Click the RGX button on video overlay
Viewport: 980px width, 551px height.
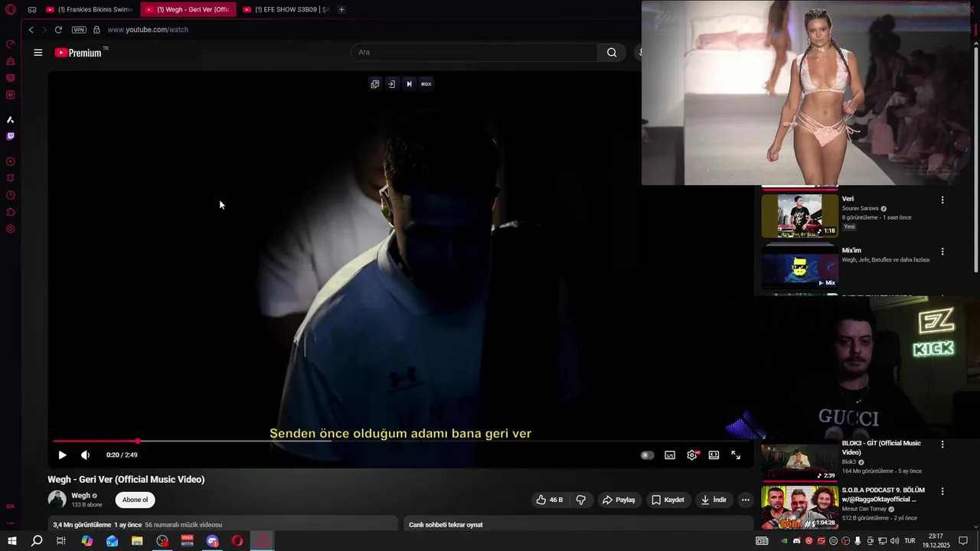click(x=426, y=84)
